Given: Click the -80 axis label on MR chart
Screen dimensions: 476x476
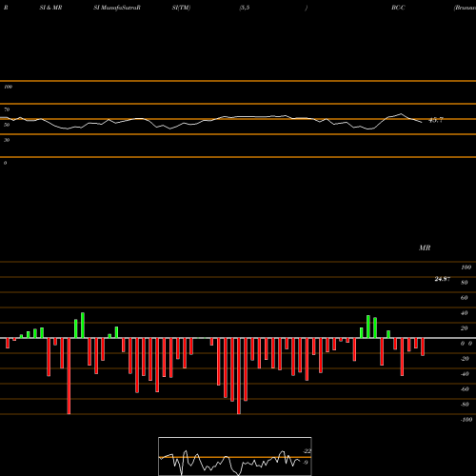Looking at the screenshot, I should pyautogui.click(x=465, y=405).
